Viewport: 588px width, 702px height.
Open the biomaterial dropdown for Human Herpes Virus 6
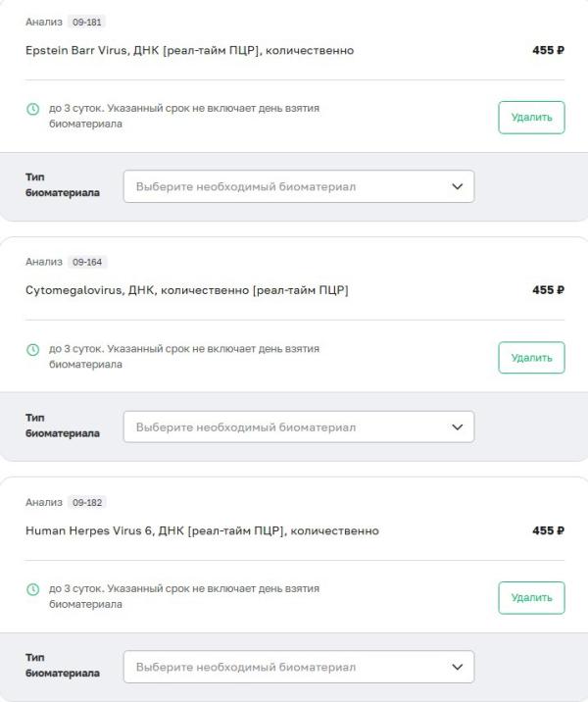(298, 667)
